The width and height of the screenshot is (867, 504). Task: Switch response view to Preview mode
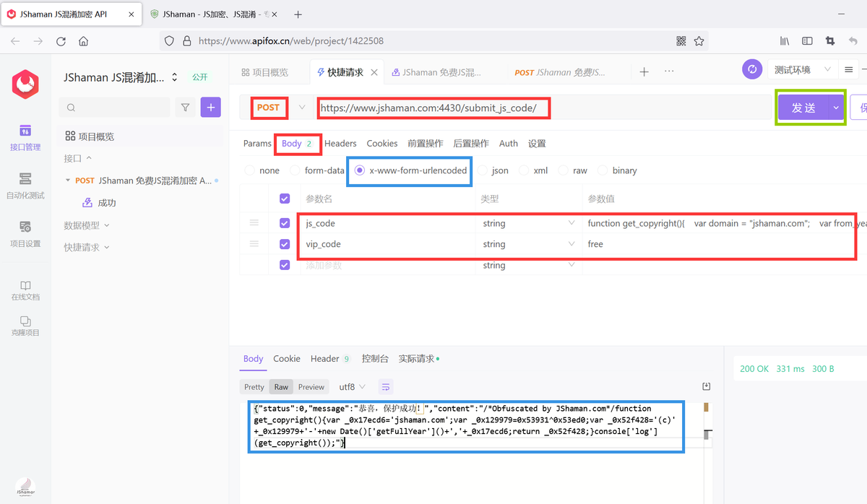(311, 386)
